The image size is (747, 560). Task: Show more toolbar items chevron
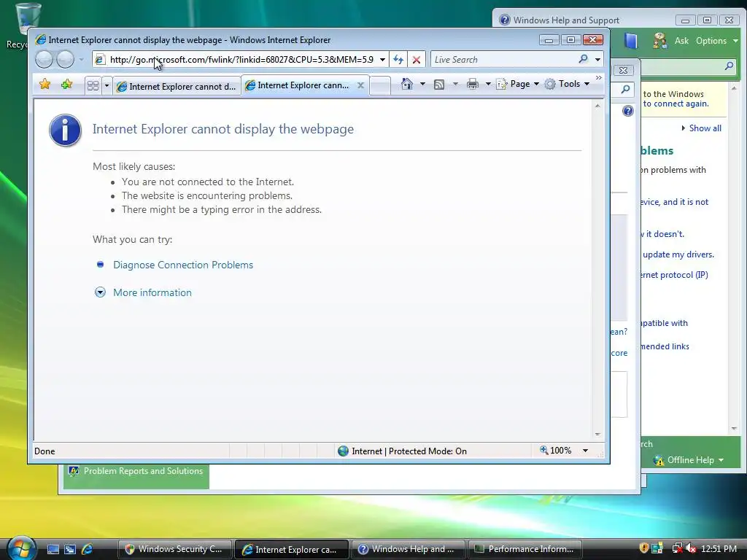[x=599, y=78]
